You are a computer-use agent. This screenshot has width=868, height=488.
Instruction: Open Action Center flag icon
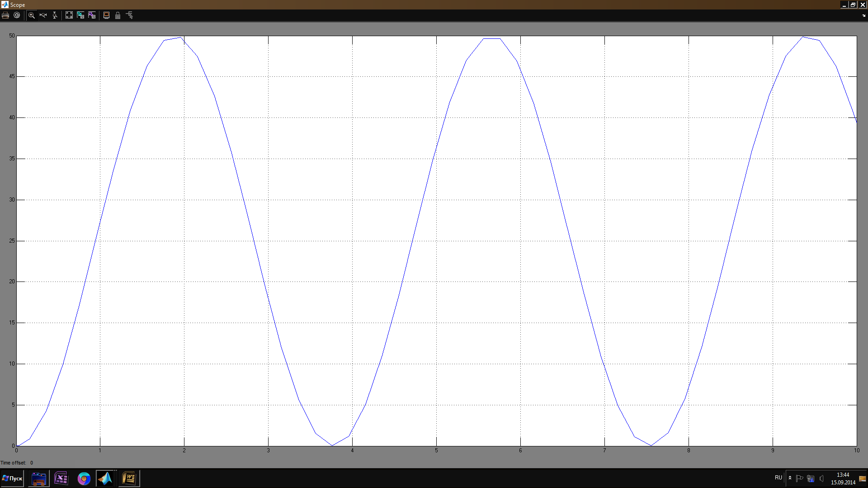coord(799,478)
